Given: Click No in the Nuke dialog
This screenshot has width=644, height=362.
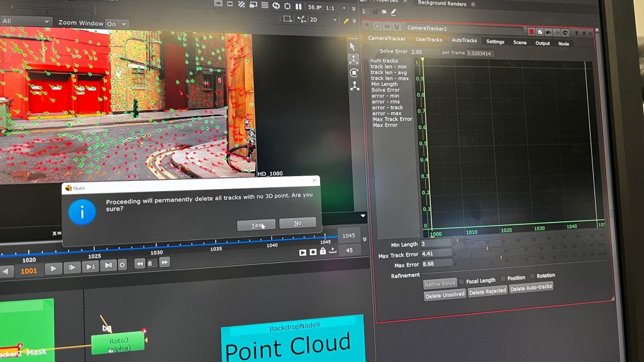Looking at the screenshot, I should (297, 223).
